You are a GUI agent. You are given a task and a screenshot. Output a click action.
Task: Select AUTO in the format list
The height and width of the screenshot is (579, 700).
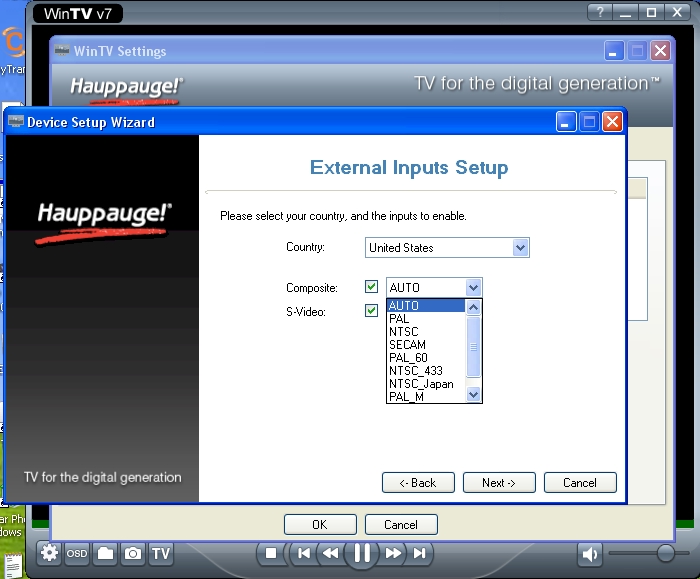(426, 306)
